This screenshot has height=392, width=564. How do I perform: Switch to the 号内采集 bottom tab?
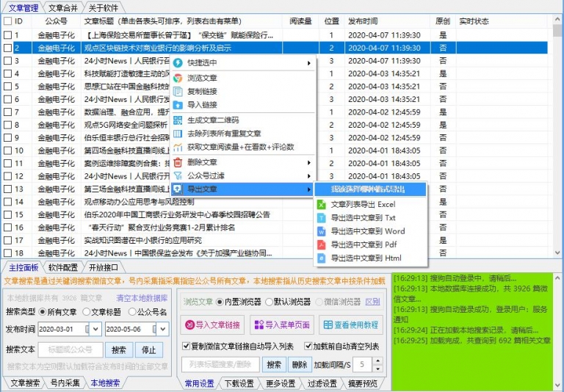(65, 383)
